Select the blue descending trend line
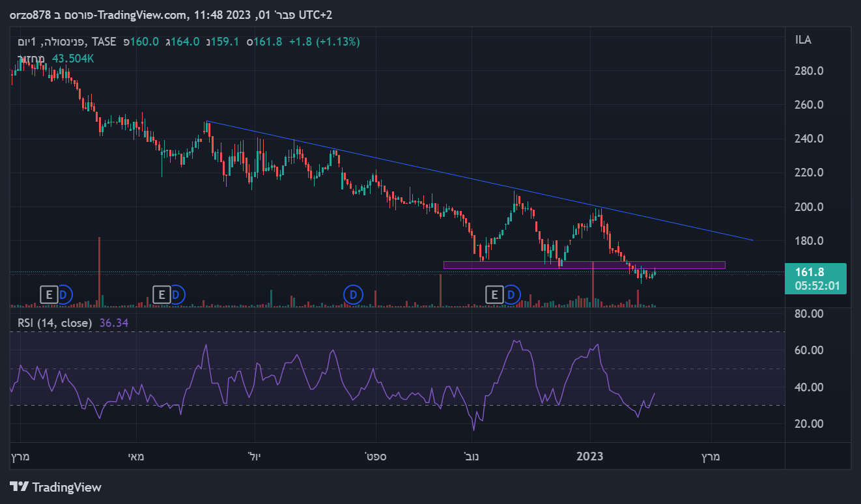 click(479, 181)
